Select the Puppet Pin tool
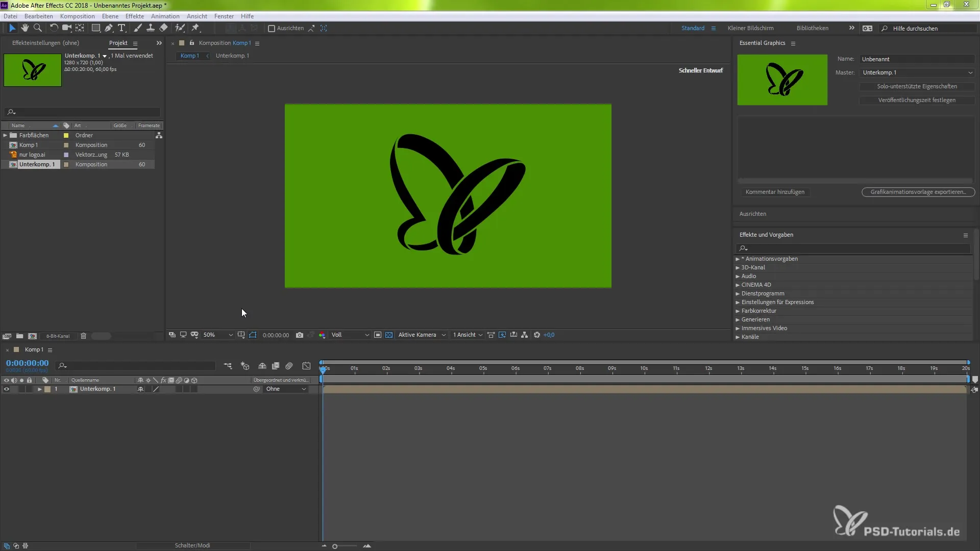The image size is (980, 551). click(195, 28)
